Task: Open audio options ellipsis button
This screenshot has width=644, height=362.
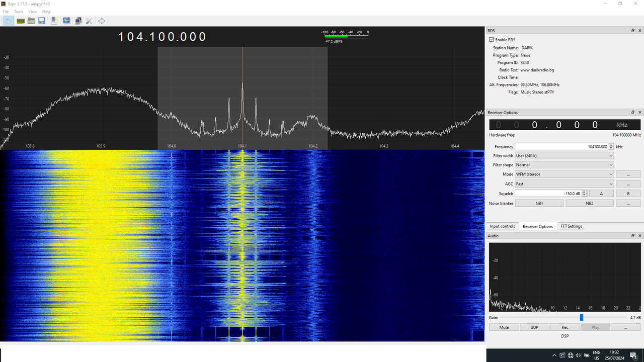Action: pyautogui.click(x=625, y=327)
